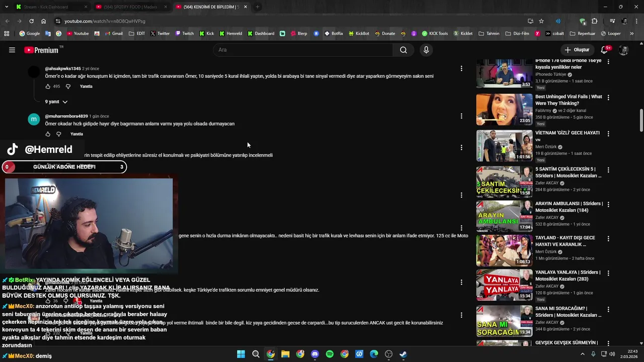Start voice search with the microphone
This screenshot has height=362, width=644.
point(426,50)
